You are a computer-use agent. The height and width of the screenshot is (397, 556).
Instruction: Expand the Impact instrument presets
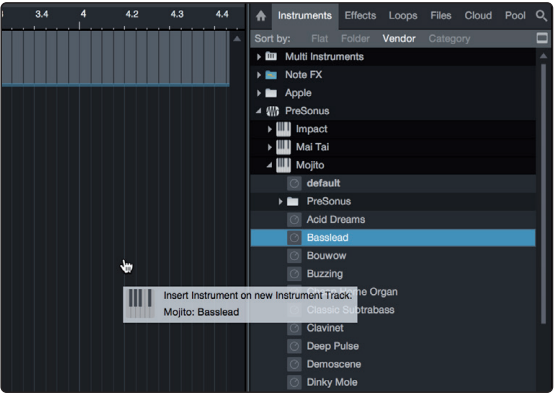[269, 129]
